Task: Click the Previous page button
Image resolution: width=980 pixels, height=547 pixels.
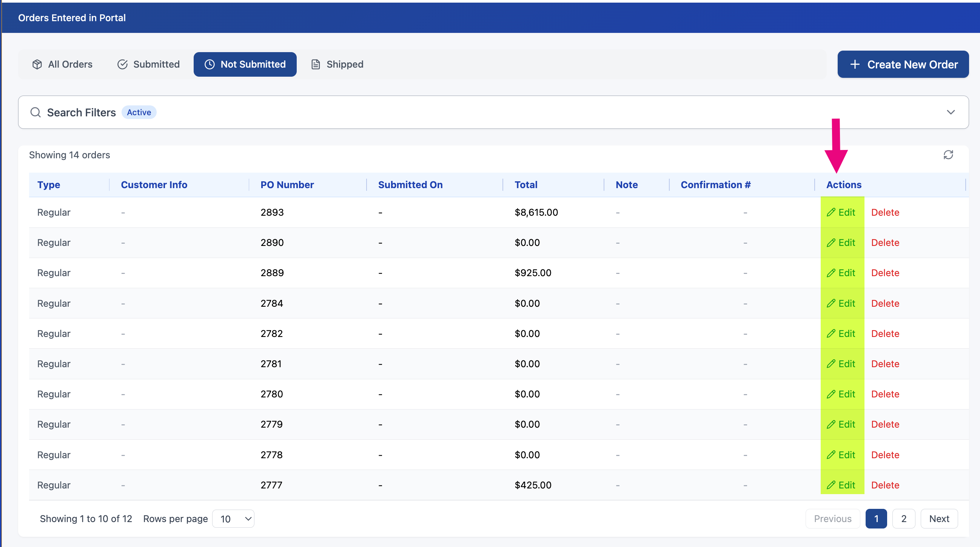Action: (832, 519)
